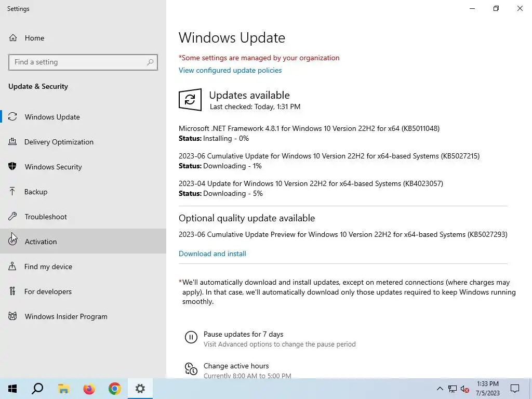This screenshot has width=532, height=399.
Task: Click the 'Windows Update' page title
Action: [232, 37]
